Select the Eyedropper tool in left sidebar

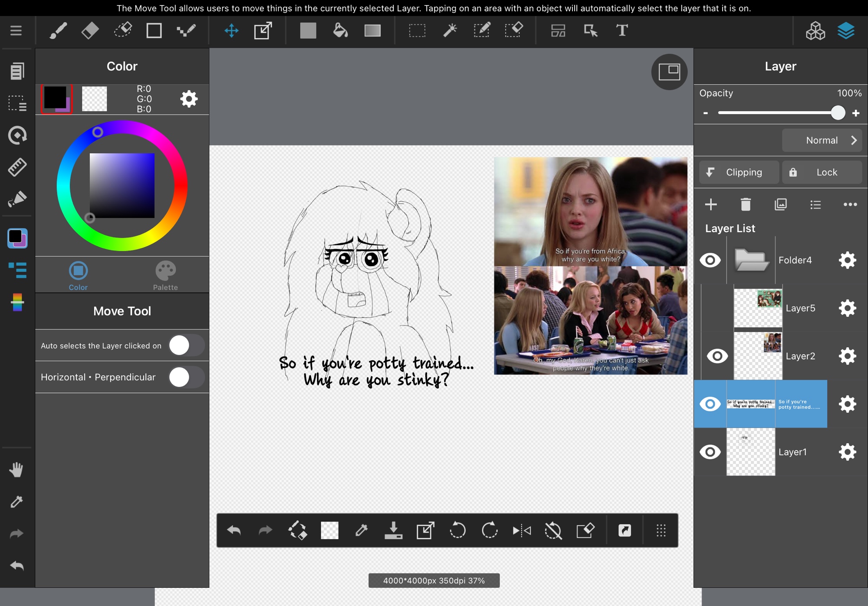tap(16, 502)
